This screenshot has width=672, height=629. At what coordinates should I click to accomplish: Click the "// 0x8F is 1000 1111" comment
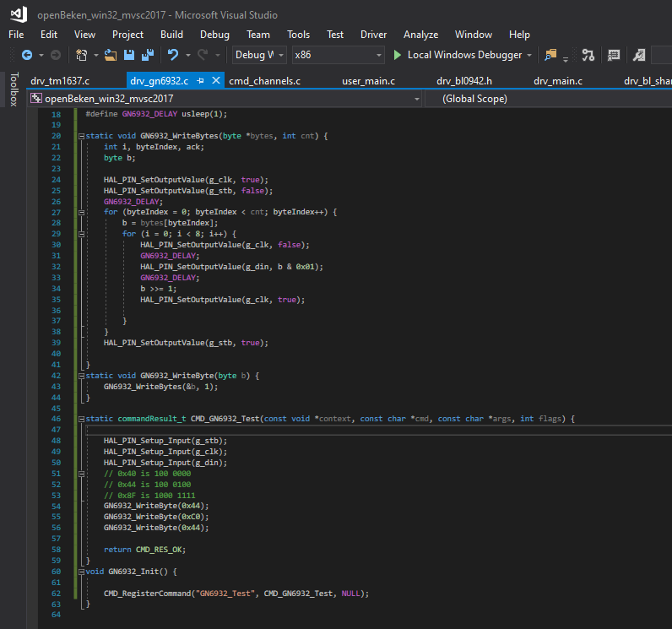coord(149,496)
